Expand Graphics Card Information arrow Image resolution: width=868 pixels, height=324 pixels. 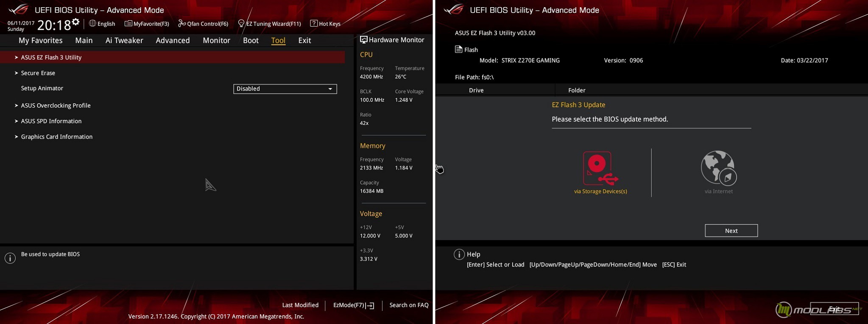(x=16, y=137)
